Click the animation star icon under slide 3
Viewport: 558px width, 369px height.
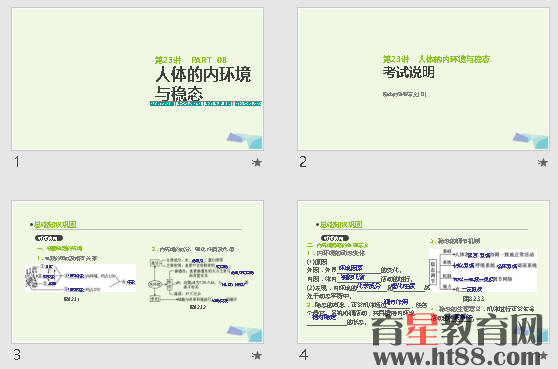(257, 355)
